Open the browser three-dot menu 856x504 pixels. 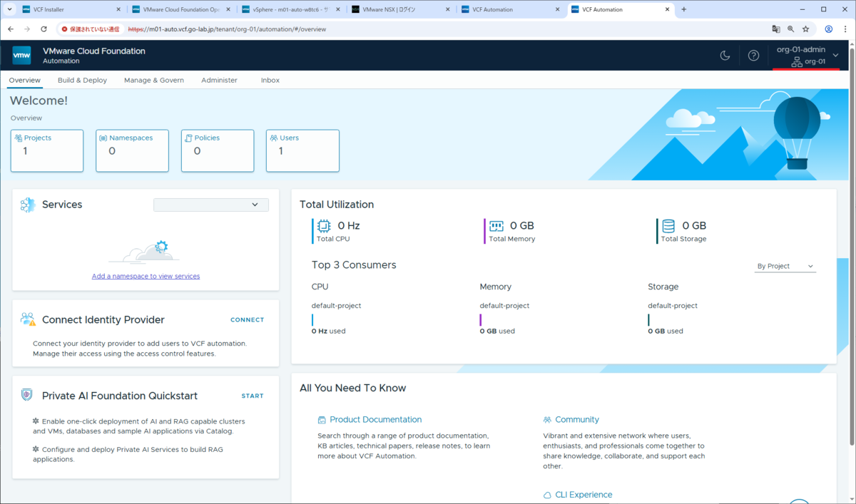tap(846, 29)
